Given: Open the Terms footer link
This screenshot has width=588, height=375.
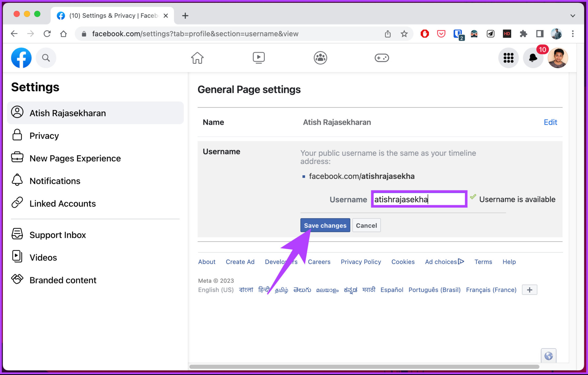Looking at the screenshot, I should click(x=483, y=262).
